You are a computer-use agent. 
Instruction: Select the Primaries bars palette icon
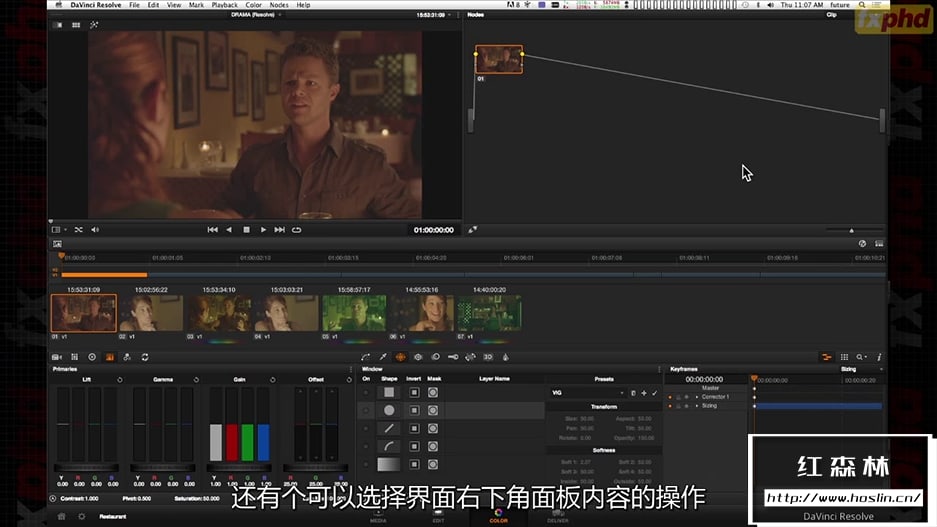(x=110, y=357)
